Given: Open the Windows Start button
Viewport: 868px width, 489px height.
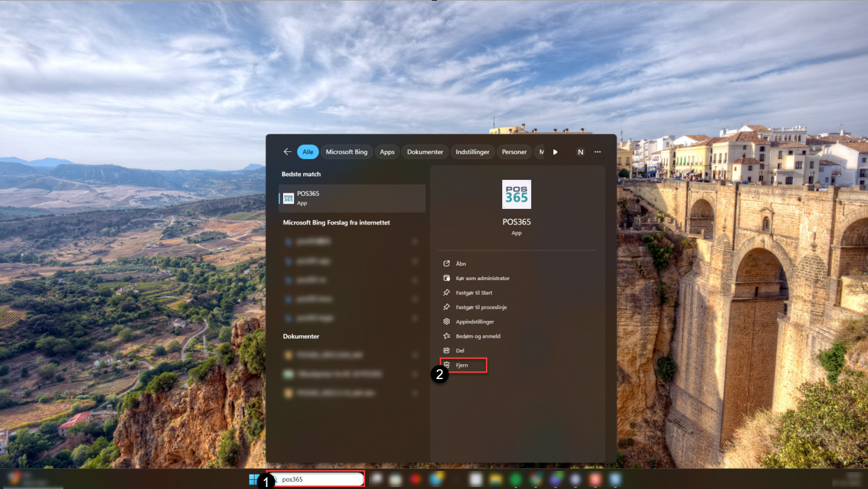Looking at the screenshot, I should coord(254,479).
